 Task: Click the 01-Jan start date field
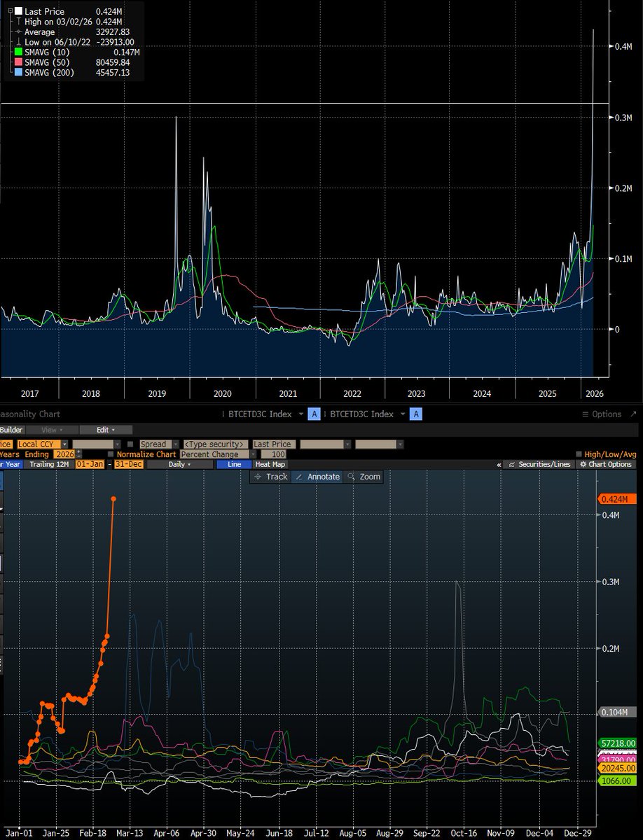90,464
